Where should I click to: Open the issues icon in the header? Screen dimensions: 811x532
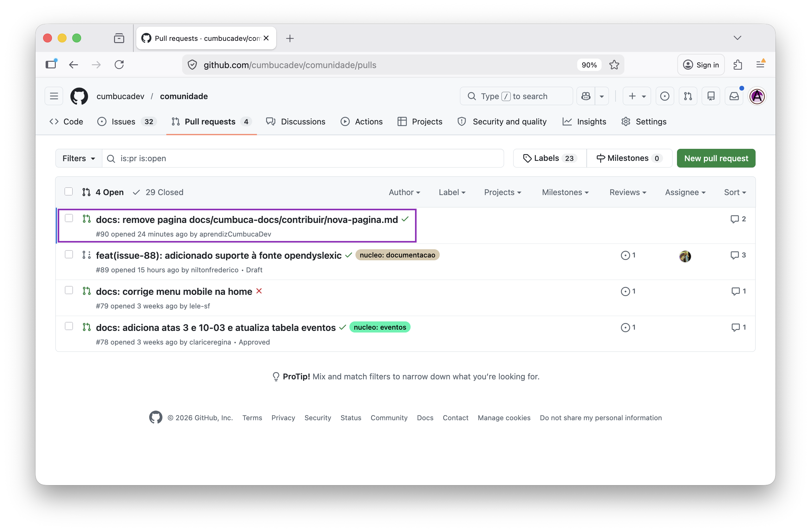click(x=664, y=96)
